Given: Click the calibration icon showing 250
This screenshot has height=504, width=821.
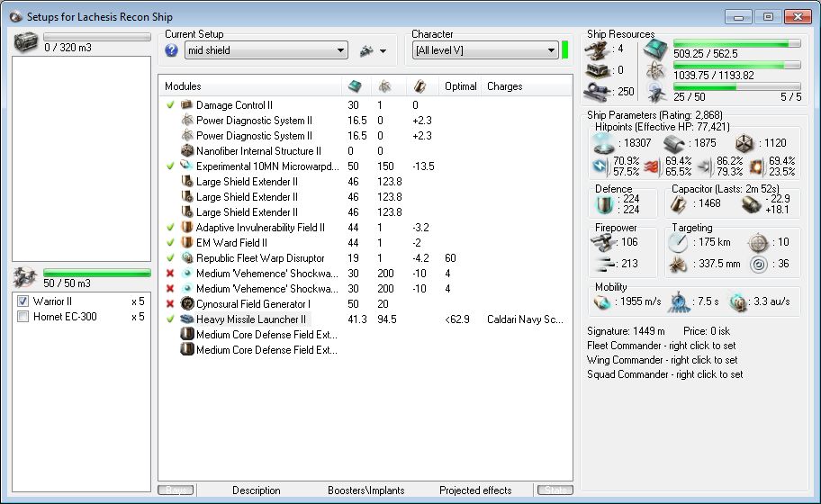Looking at the screenshot, I should [x=597, y=92].
